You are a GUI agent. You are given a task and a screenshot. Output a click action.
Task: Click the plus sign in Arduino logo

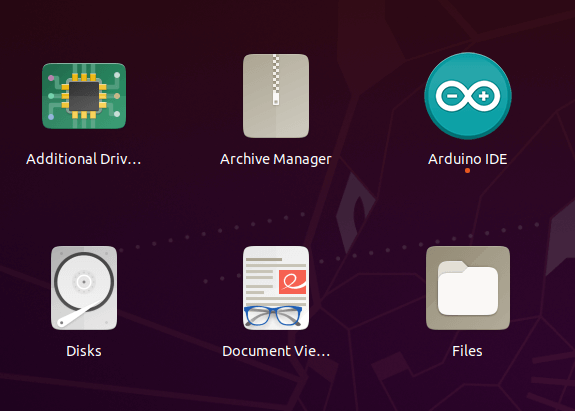click(x=484, y=96)
